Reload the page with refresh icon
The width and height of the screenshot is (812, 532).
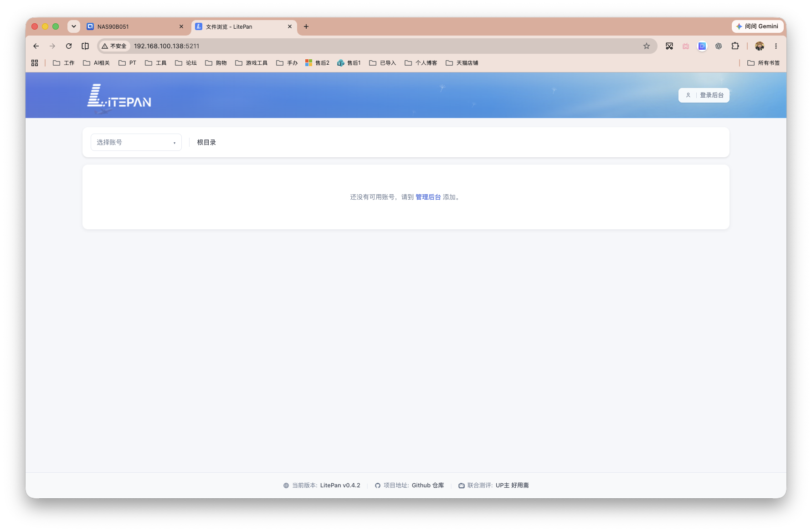(x=69, y=46)
